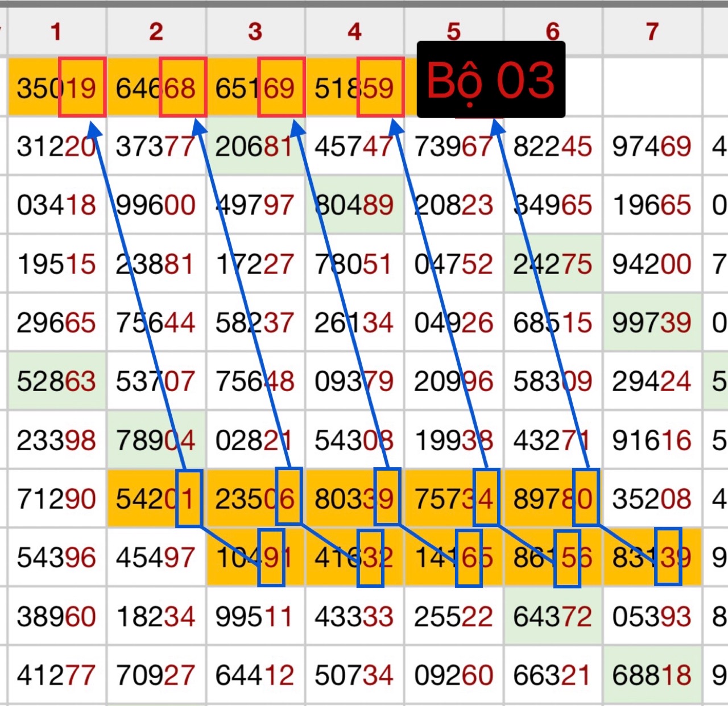Click cell with value 65169
The width and height of the screenshot is (728, 706).
point(255,87)
